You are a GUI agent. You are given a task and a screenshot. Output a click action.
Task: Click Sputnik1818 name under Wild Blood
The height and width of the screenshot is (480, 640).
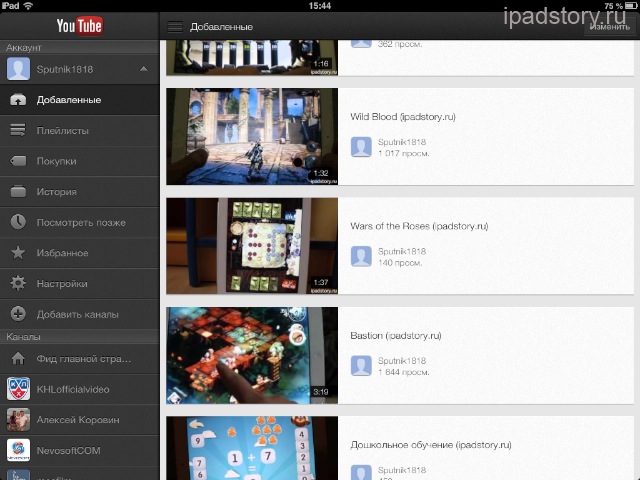(402, 142)
